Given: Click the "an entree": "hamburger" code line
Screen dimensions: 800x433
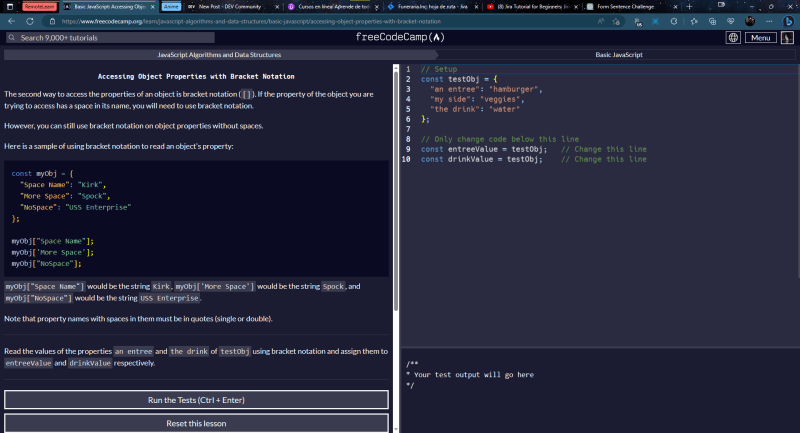Looking at the screenshot, I should coord(486,89).
